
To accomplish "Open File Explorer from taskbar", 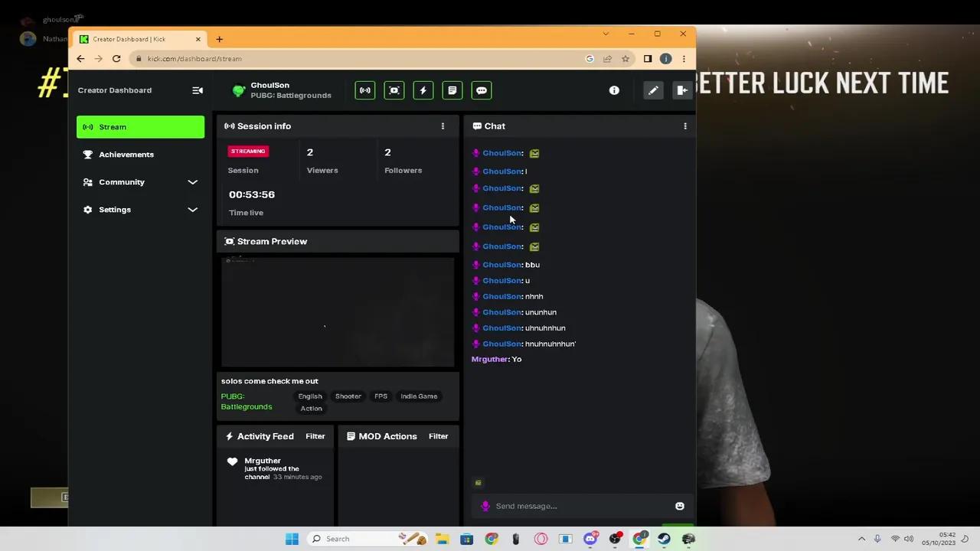I will point(443,539).
